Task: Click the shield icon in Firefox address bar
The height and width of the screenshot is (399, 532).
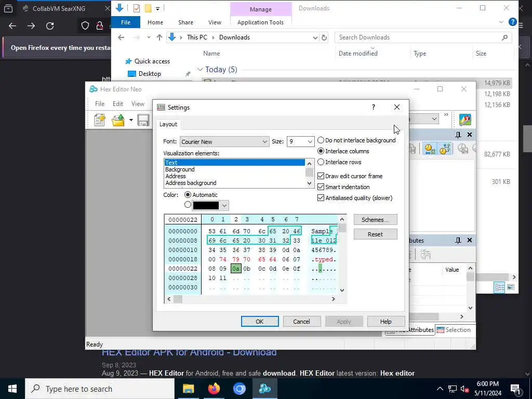Action: point(85,26)
